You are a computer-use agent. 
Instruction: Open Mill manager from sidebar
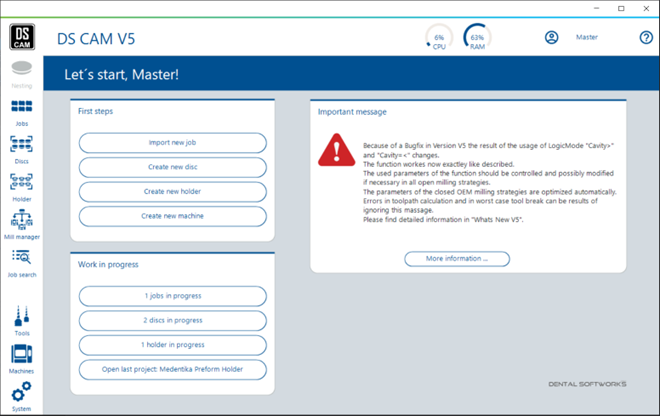pyautogui.click(x=21, y=221)
